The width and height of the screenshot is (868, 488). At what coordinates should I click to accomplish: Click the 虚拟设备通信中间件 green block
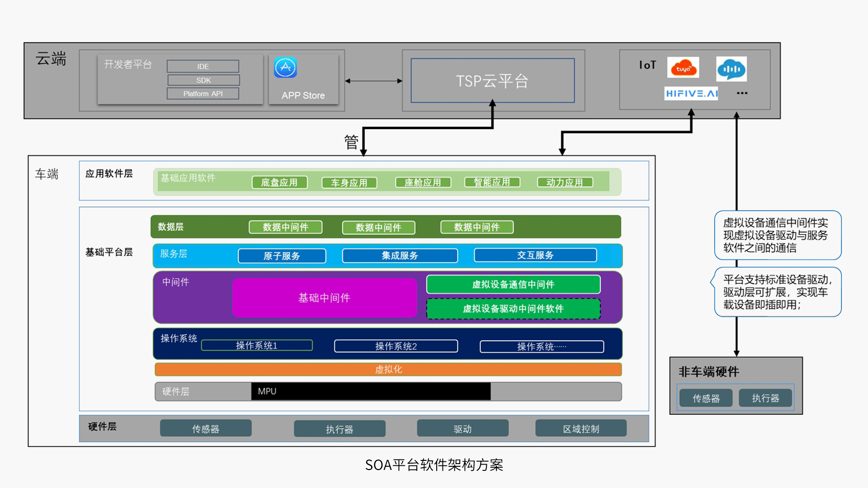513,285
